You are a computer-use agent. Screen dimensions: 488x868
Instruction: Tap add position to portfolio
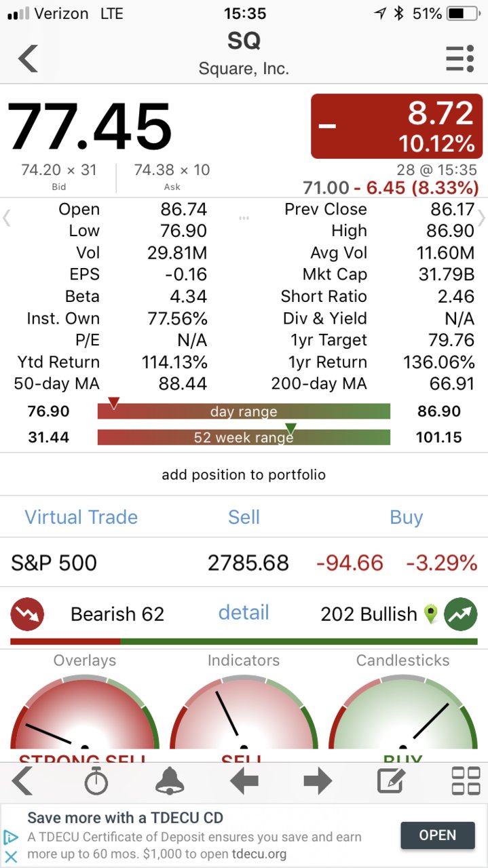244,475
